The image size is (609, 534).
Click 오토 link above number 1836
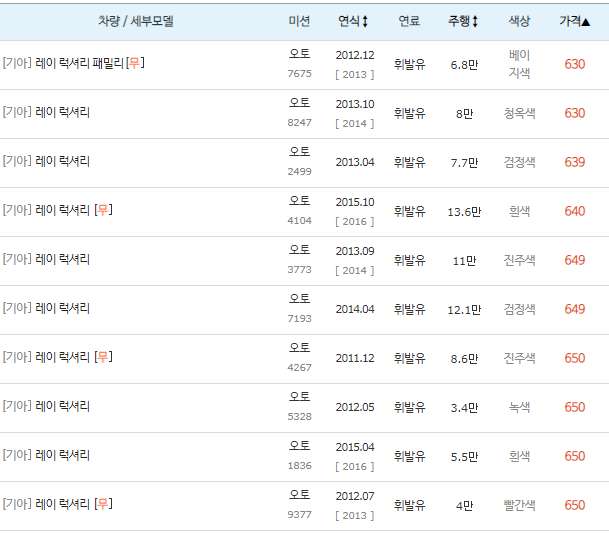[299, 445]
